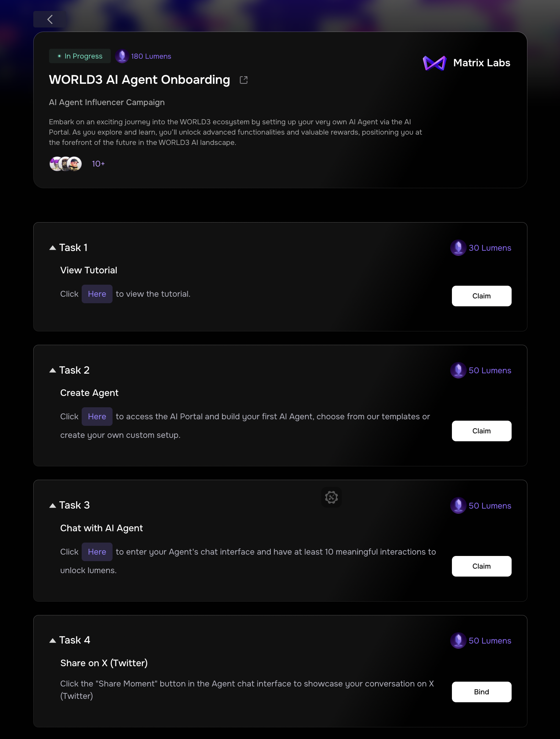Open the external link icon beside campaign title

pyautogui.click(x=244, y=80)
